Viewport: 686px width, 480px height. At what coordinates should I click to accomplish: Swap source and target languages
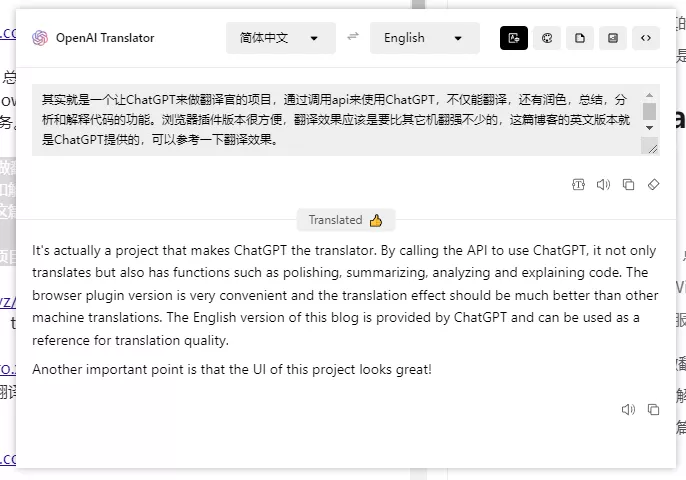[x=353, y=38]
